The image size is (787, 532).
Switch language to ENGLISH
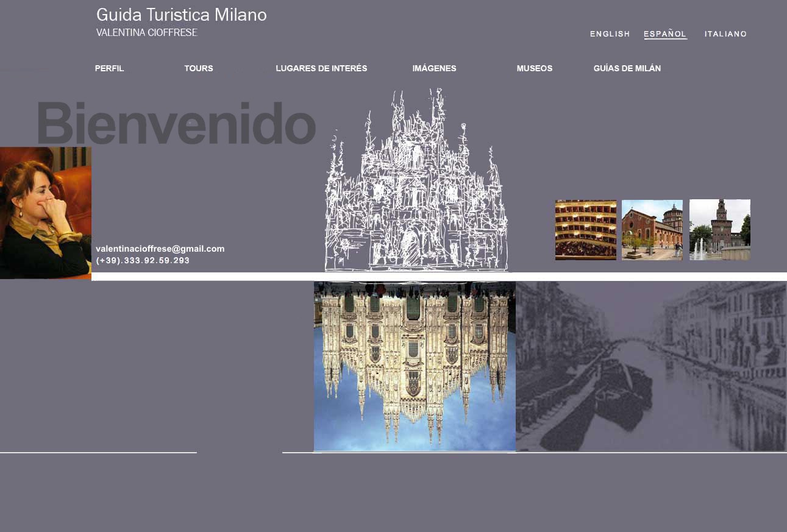[610, 34]
